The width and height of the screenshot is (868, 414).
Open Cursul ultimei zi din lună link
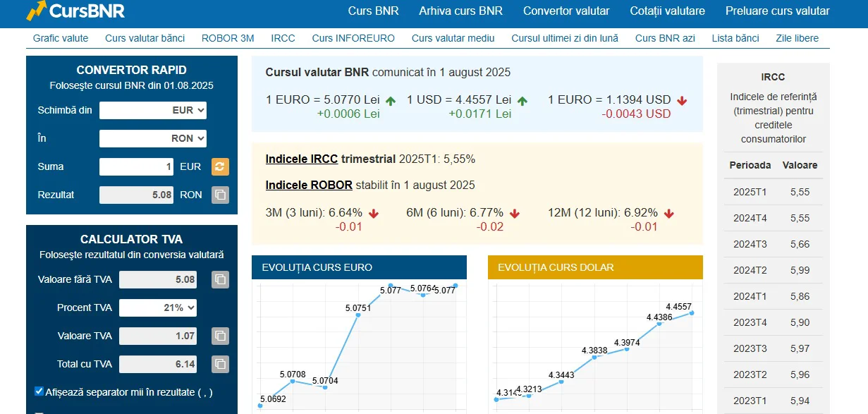pyautogui.click(x=565, y=38)
